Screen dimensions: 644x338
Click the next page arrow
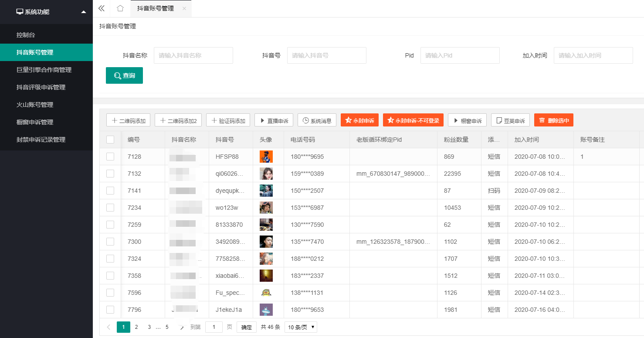click(x=182, y=327)
